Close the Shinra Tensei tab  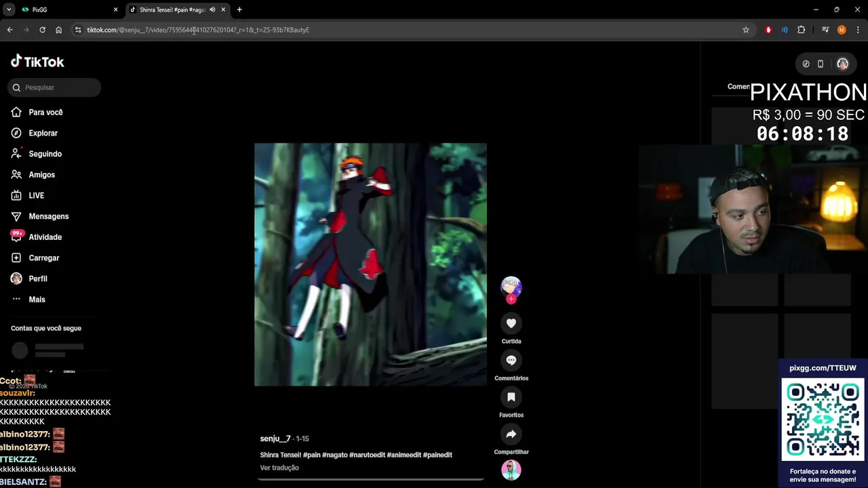(223, 9)
